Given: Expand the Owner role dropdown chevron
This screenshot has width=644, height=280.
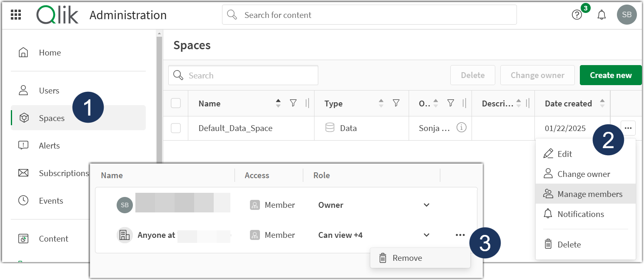Looking at the screenshot, I should (x=427, y=205).
